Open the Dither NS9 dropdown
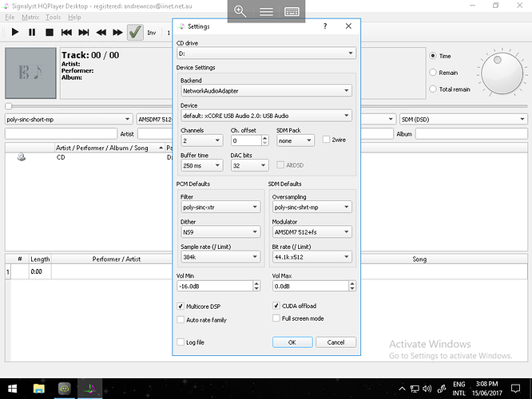Viewport: 532px width, 399px height. coord(220,232)
